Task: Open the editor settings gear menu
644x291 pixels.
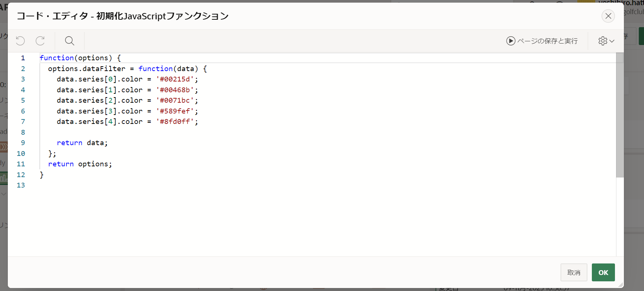Action: [x=606, y=41]
